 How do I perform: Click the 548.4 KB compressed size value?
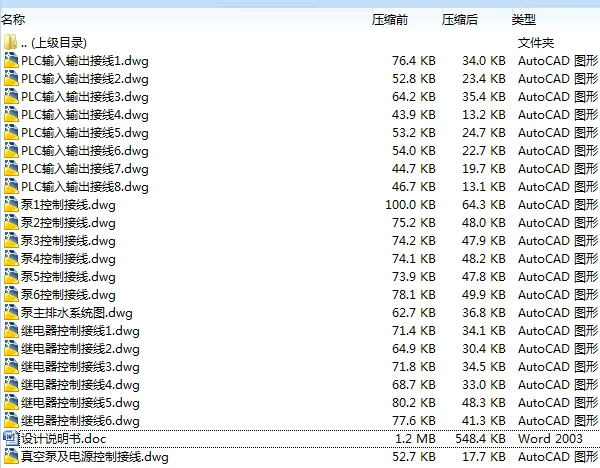click(480, 438)
